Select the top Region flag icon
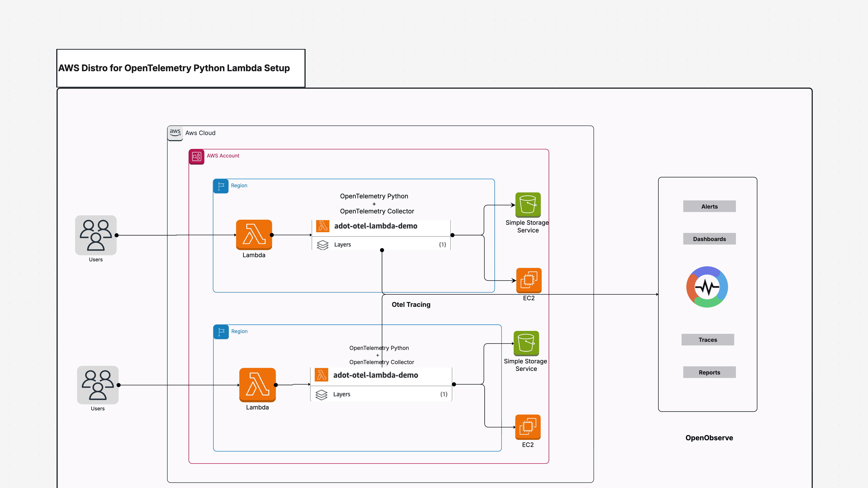Viewport: 868px width, 488px height. click(221, 186)
